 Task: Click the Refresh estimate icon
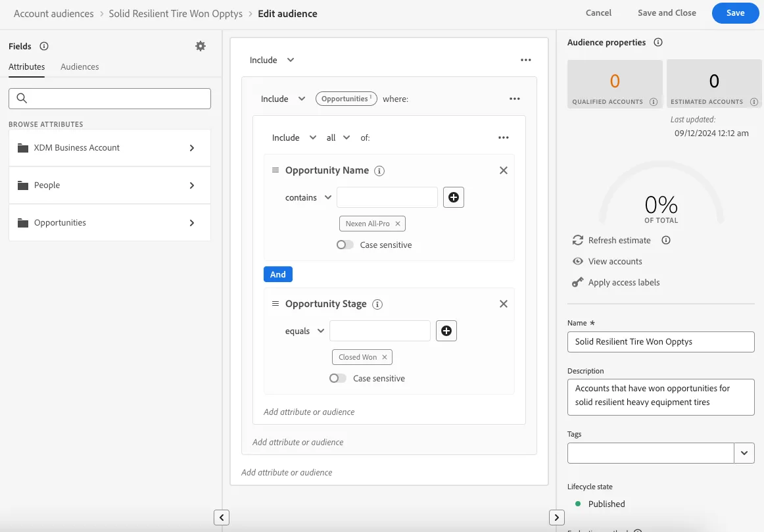578,240
